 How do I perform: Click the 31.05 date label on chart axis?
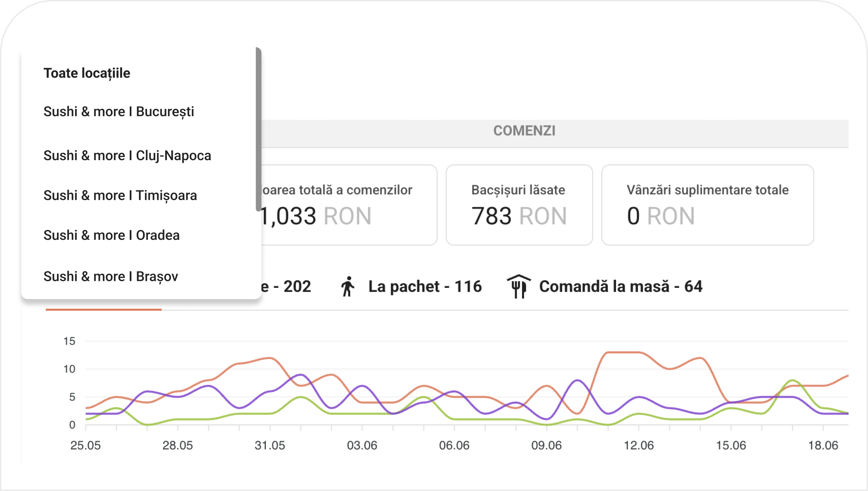point(269,445)
